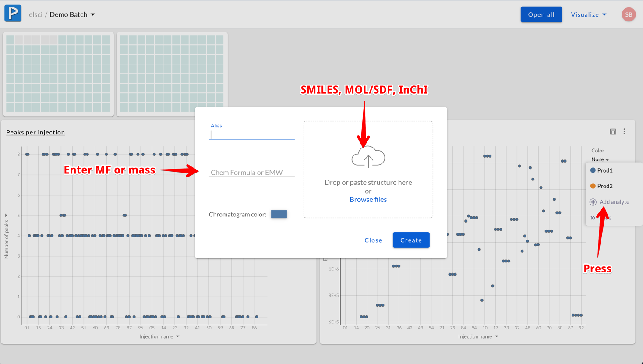Focus the Alias input field
The height and width of the screenshot is (364, 643).
point(252,135)
